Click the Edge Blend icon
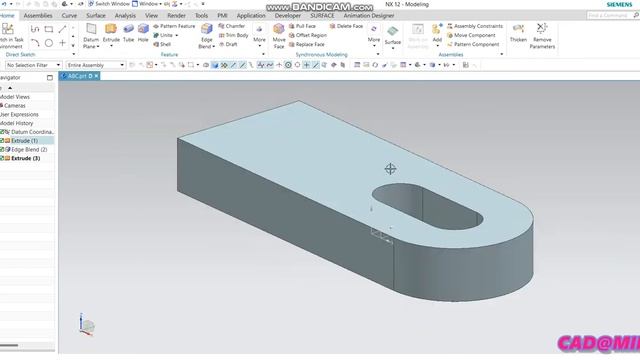Viewport: 640px width, 360px height. (x=207, y=29)
